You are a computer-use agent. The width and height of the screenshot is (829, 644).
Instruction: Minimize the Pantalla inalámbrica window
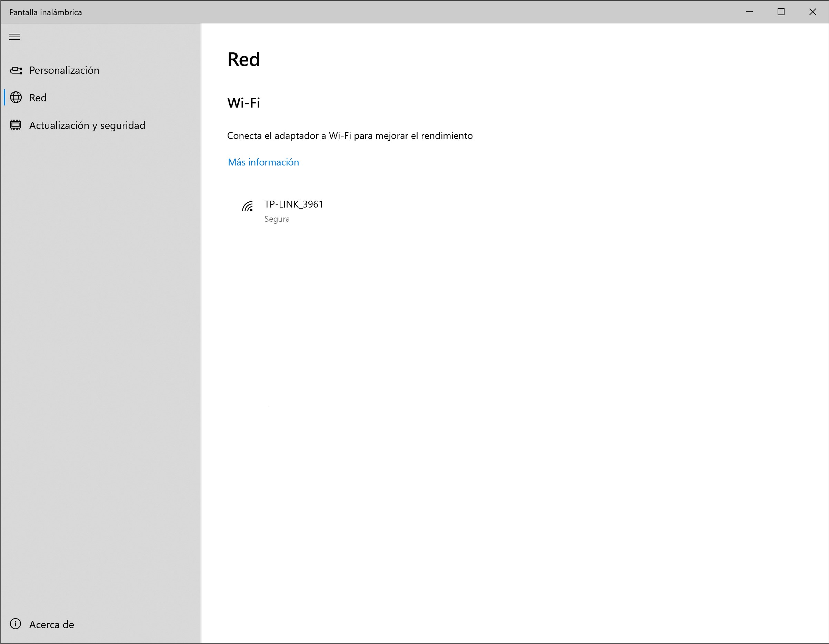pos(749,12)
